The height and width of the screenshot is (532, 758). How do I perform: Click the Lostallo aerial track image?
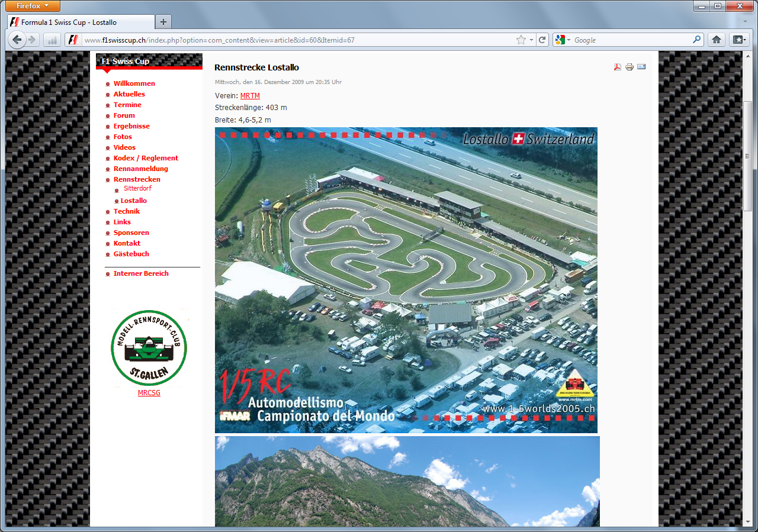tap(406, 280)
